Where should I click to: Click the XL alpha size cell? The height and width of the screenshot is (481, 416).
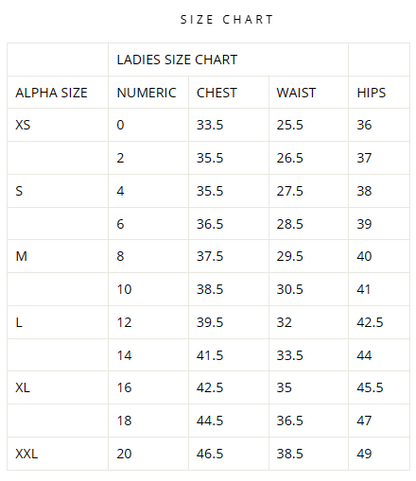tap(58, 388)
